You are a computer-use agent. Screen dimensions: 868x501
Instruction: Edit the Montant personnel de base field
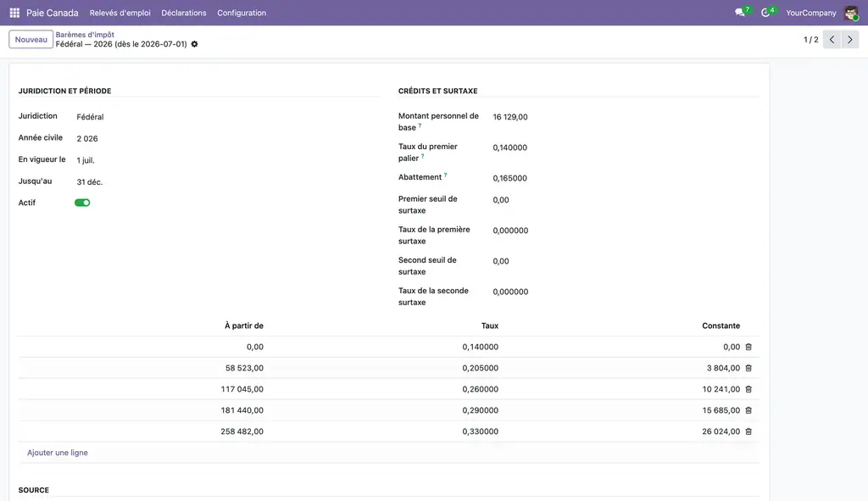(625, 117)
